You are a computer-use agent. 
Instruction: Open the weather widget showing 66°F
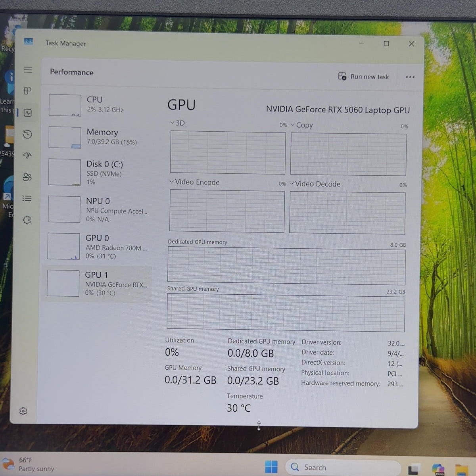pos(28,464)
